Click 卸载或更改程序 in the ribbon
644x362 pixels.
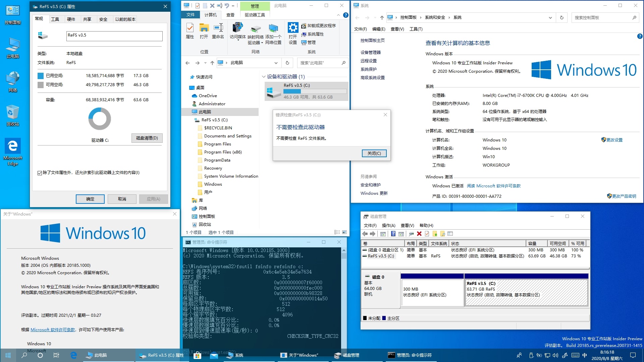(x=318, y=26)
